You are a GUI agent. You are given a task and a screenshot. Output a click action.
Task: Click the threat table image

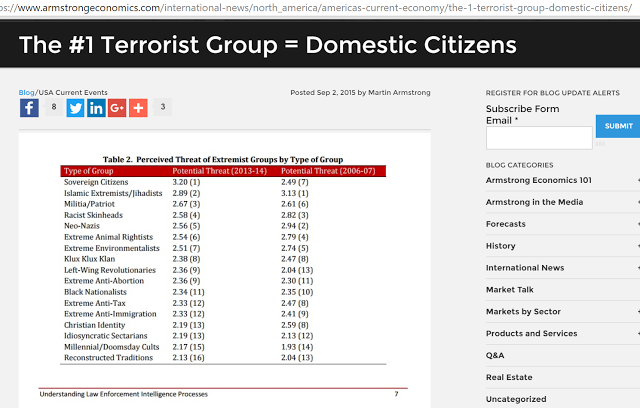click(224, 270)
